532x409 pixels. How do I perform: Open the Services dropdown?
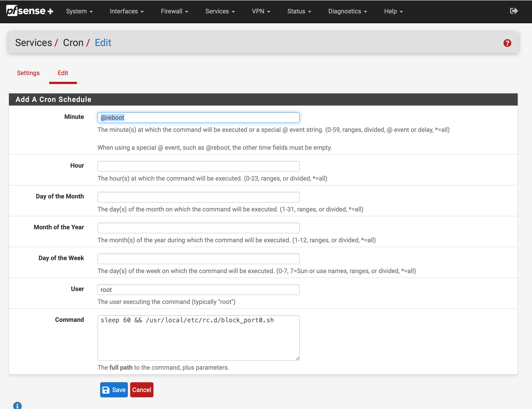220,11
